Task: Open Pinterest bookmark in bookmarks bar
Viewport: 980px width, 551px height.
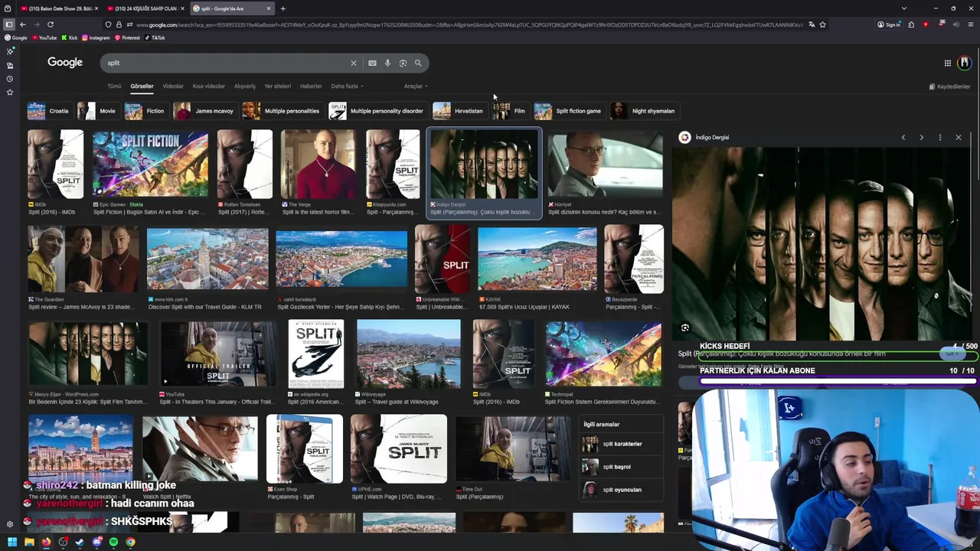Action: (x=127, y=37)
